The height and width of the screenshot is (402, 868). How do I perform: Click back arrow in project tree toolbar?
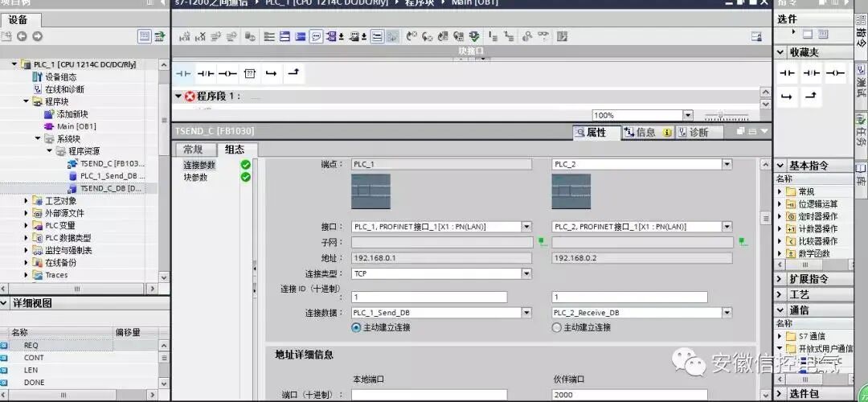click(x=22, y=36)
